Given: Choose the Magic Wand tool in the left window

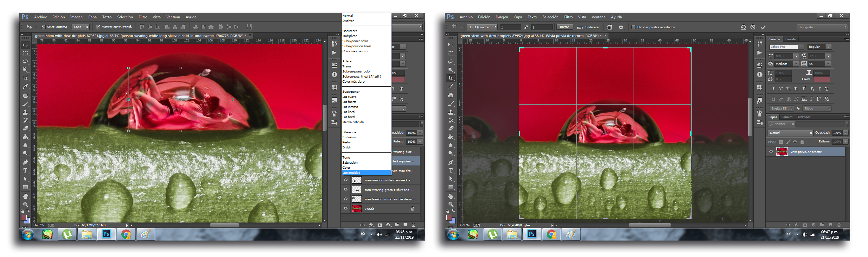Looking at the screenshot, I should click(x=25, y=70).
